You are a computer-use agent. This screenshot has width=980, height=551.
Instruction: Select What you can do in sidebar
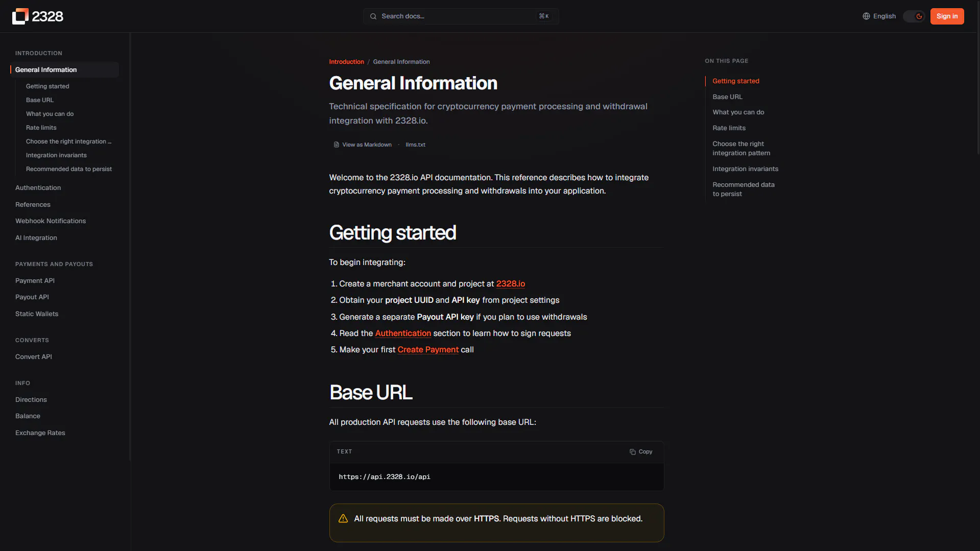[x=50, y=114]
